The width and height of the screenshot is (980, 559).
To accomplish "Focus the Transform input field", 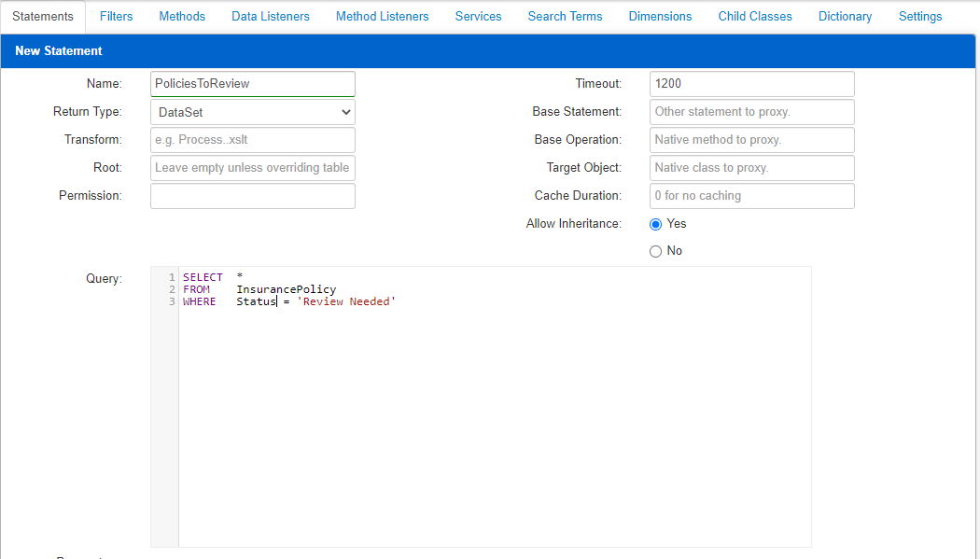I will pyautogui.click(x=253, y=140).
